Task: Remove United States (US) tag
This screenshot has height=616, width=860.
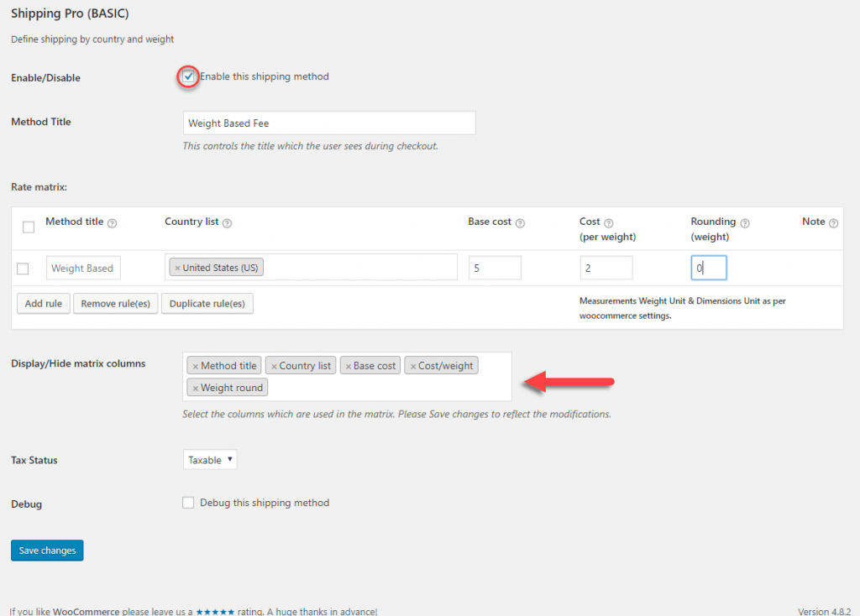Action: pyautogui.click(x=177, y=268)
